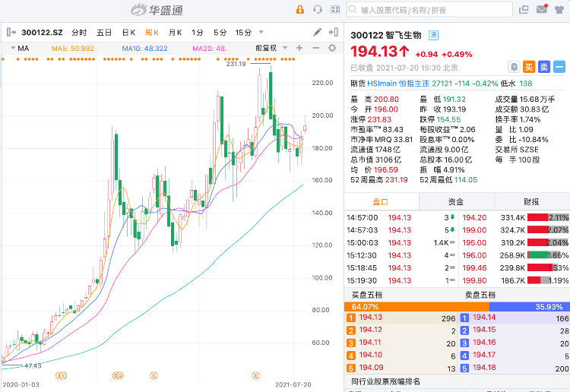Viewport: 570px width, 392px height.
Task: Click the pop-out window icon
Action: pos(524,9)
